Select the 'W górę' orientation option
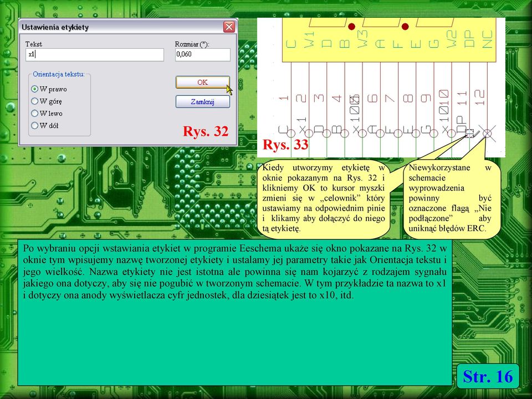This screenshot has width=532, height=399. click(x=47, y=101)
